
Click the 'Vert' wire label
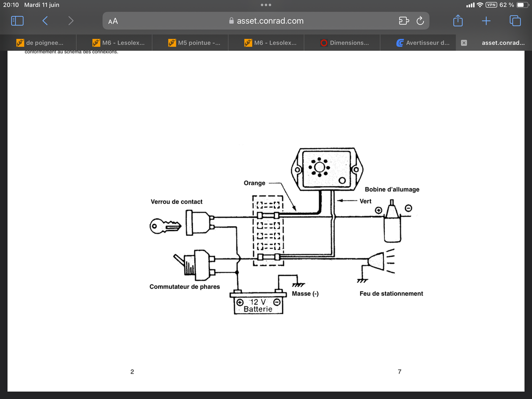(x=365, y=201)
